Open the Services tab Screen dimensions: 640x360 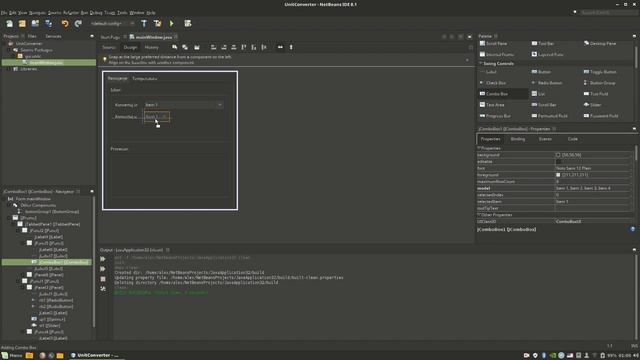click(53, 36)
